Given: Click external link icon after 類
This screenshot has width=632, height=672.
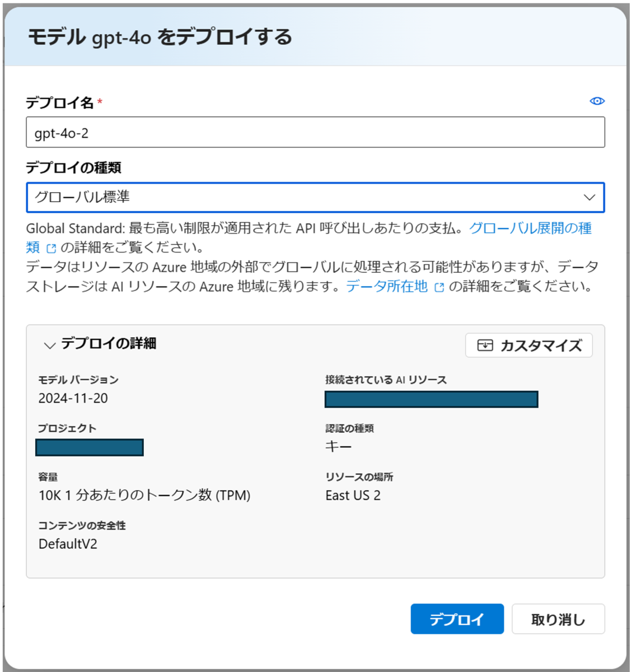Looking at the screenshot, I should tap(52, 248).
